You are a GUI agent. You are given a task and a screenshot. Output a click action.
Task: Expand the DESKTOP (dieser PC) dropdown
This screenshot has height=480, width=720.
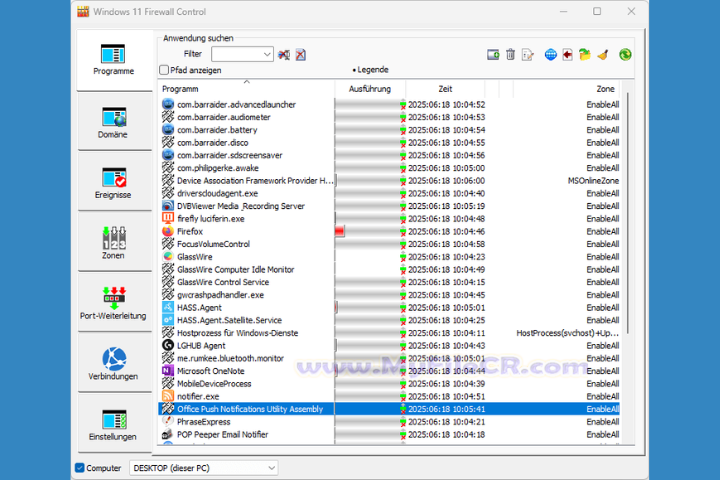(x=271, y=468)
